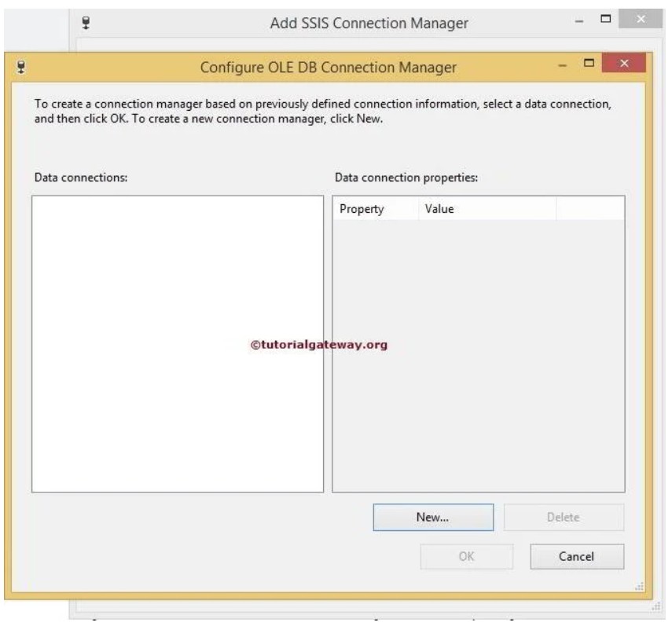Click the Configure OLE DB Connection Manager title icon
672x626 pixels.
(x=21, y=67)
